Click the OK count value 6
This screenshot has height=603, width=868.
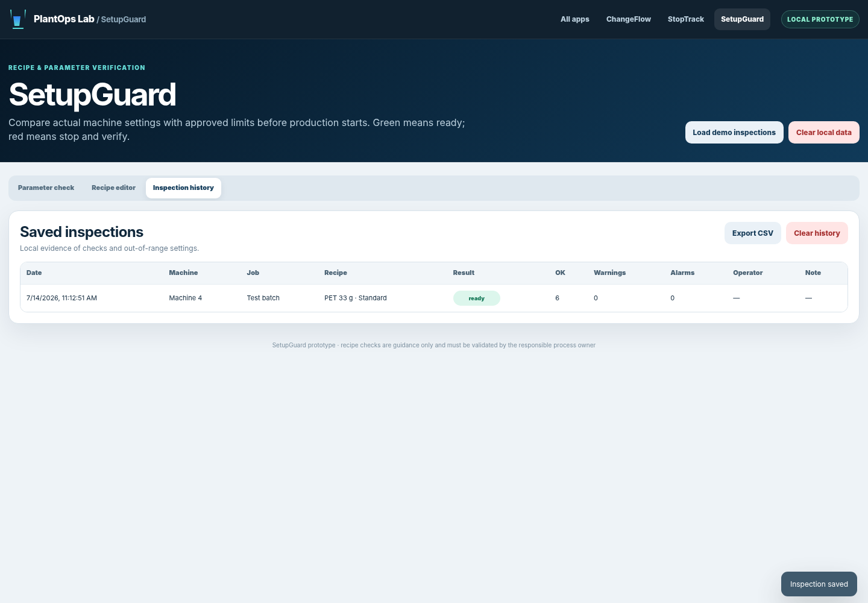[x=557, y=298]
